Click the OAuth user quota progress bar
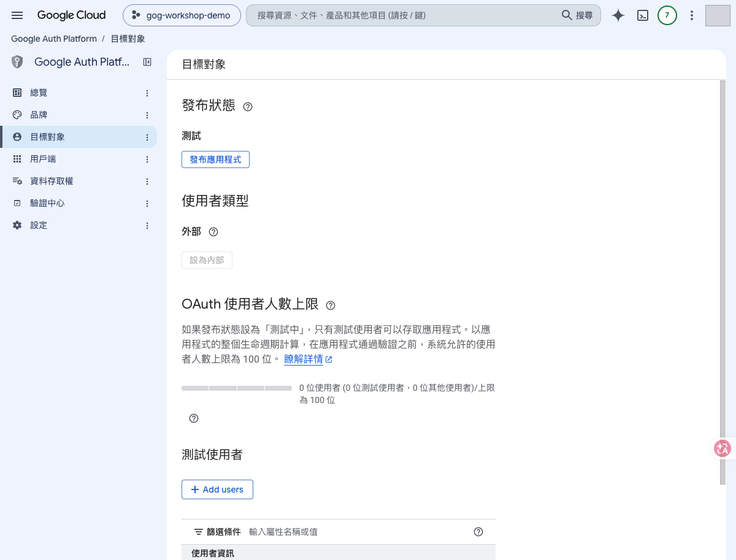This screenshot has height=560, width=736. coord(237,388)
